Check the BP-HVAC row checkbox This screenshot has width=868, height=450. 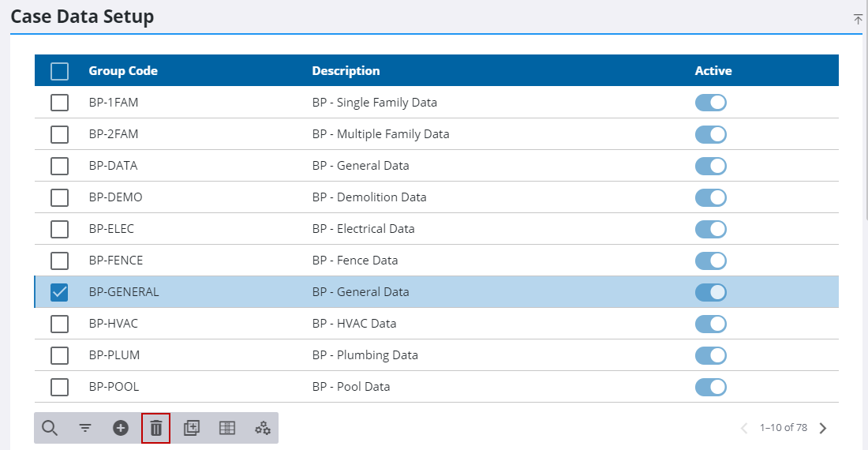click(59, 323)
